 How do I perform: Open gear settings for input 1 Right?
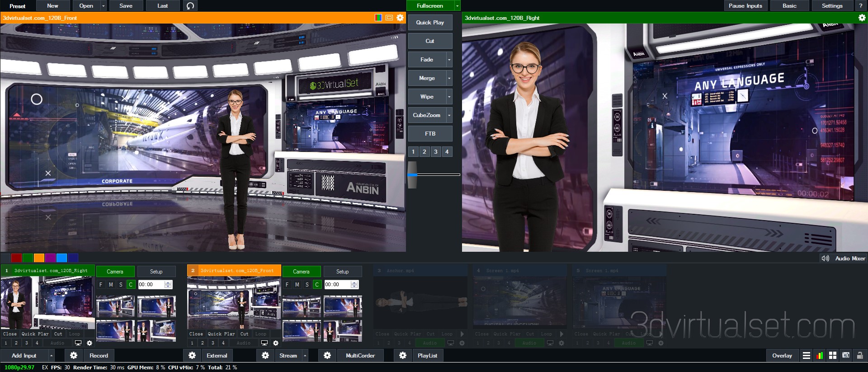click(90, 343)
